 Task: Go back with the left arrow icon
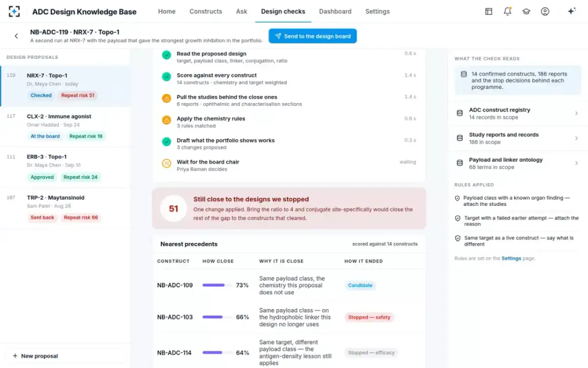(x=16, y=36)
